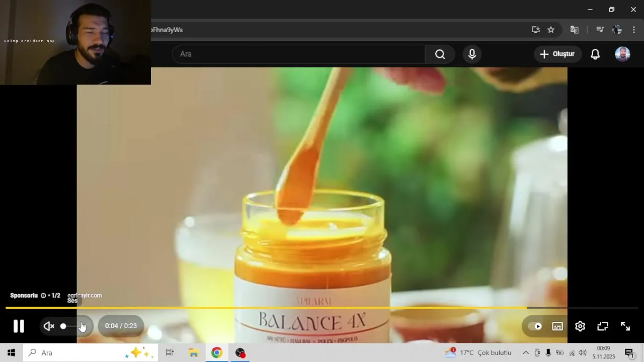Open Google Translate extension icon
Viewport: 644px width, 362px height.
pyautogui.click(x=574, y=30)
